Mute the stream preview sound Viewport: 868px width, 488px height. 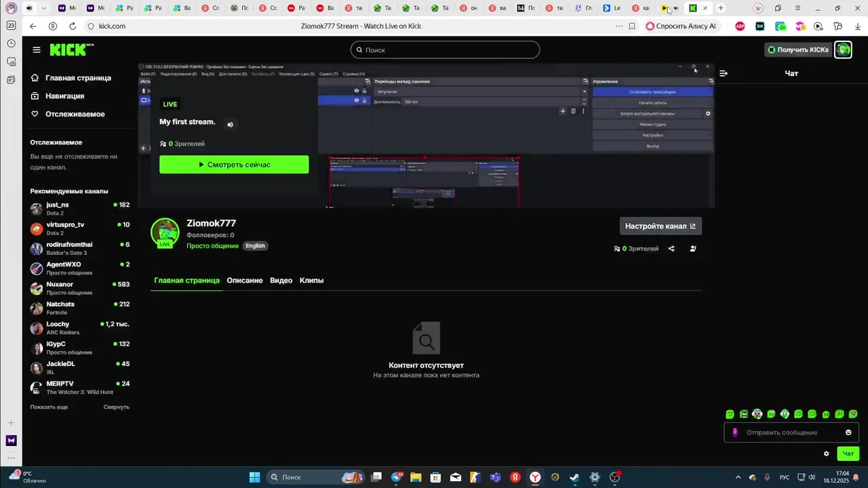point(231,125)
